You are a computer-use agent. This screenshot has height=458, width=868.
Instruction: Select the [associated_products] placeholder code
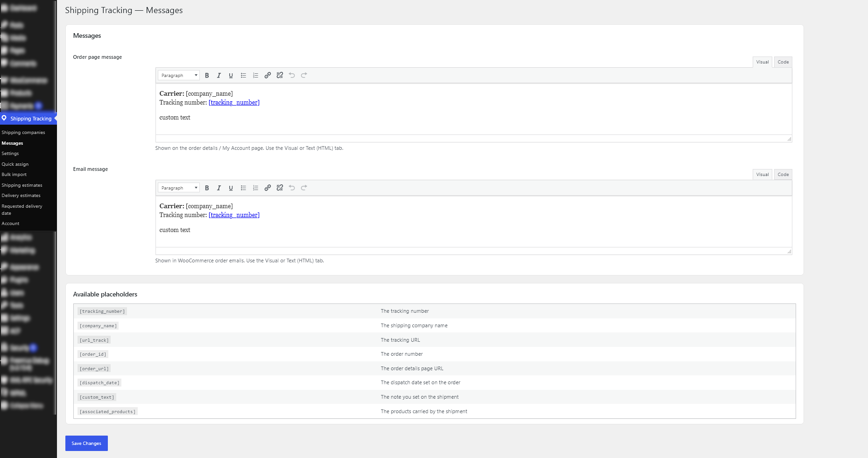(108, 412)
